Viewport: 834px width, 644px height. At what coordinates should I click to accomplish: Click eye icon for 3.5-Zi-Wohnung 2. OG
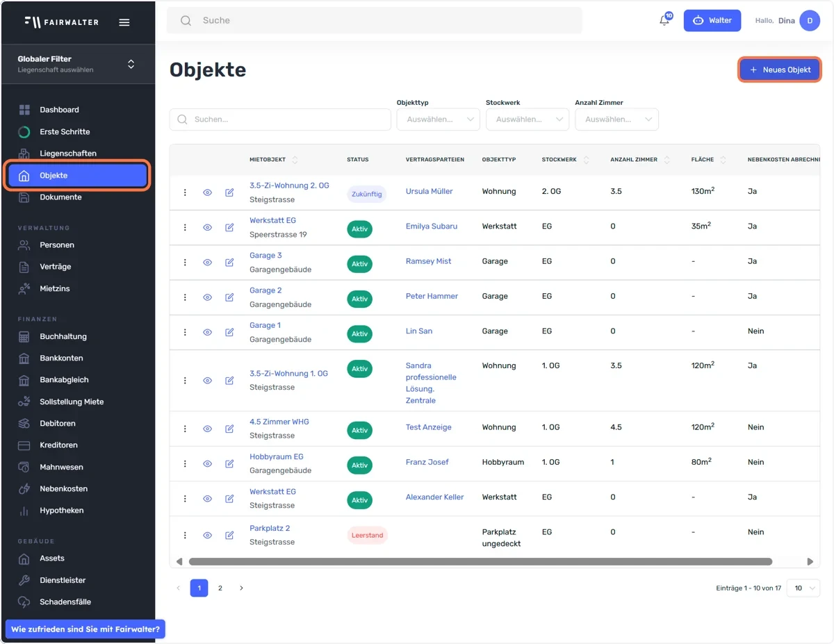[x=207, y=192]
